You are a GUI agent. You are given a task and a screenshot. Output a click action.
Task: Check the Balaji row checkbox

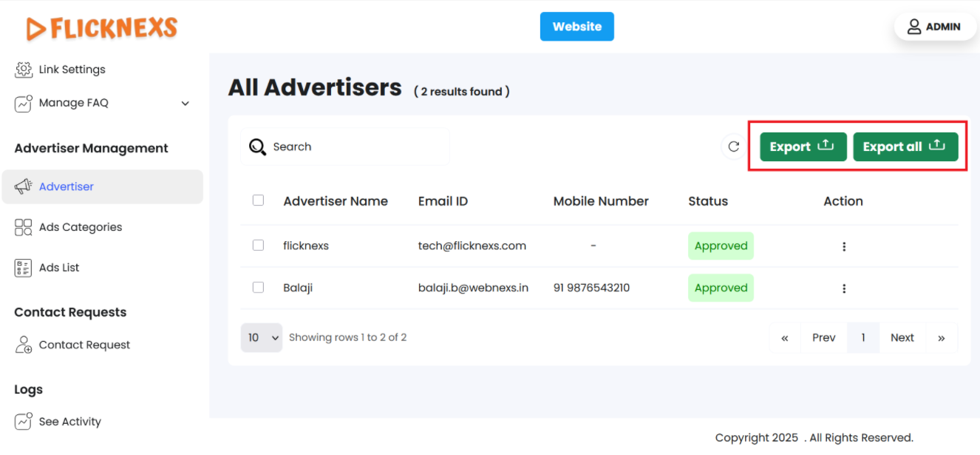(x=258, y=287)
